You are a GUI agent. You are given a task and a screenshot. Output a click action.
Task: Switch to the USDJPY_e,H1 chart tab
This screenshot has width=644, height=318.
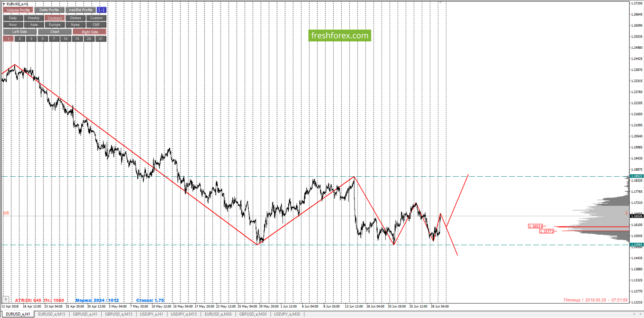tap(151, 314)
